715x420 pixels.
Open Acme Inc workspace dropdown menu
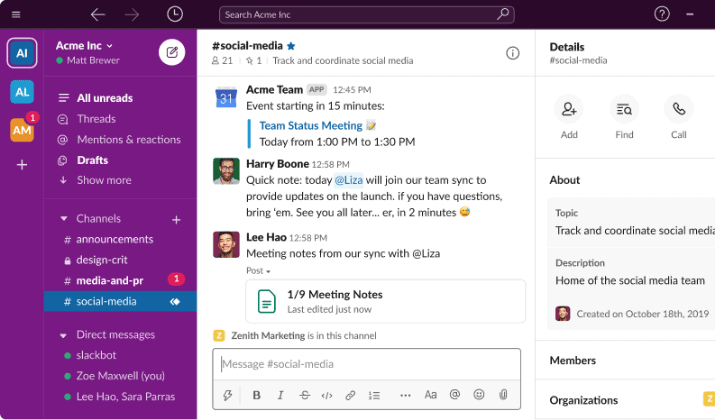point(84,46)
